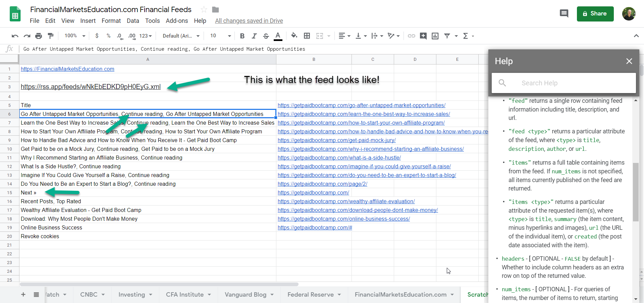The width and height of the screenshot is (644, 303).
Task: Open filter views dropdown arrow
Action: click(x=456, y=36)
